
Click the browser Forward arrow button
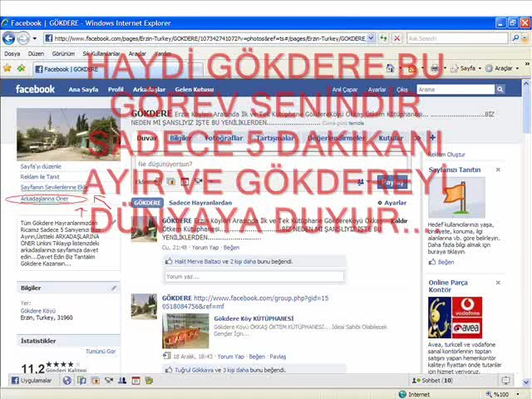[23, 38]
